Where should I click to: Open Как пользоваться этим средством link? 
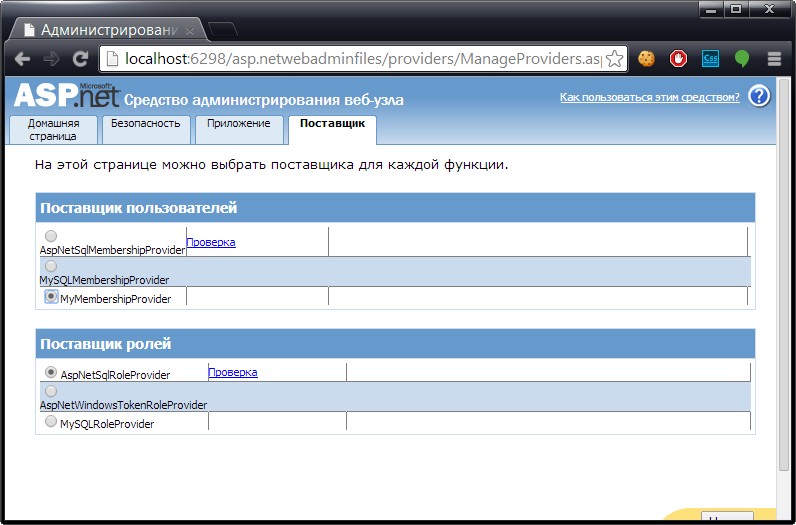pos(650,97)
